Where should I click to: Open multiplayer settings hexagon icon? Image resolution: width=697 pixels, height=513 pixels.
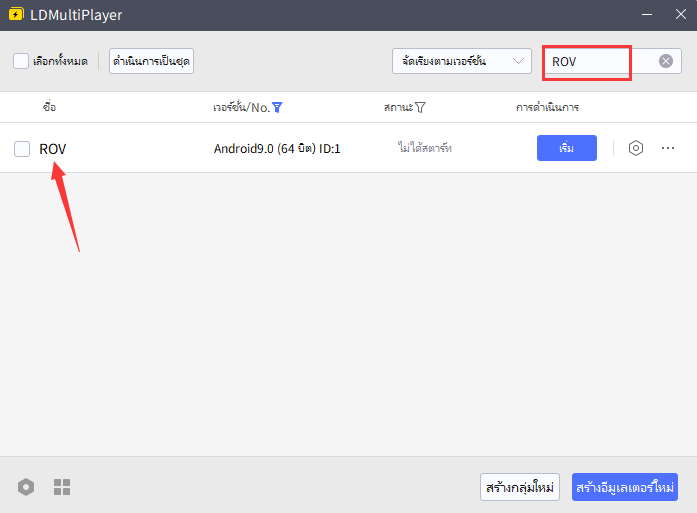[x=26, y=487]
